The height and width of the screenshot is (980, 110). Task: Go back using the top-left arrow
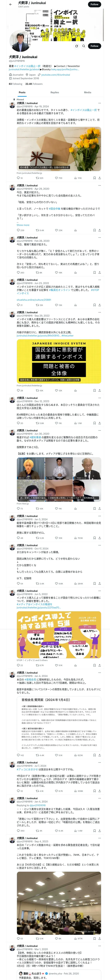tap(11, 5)
